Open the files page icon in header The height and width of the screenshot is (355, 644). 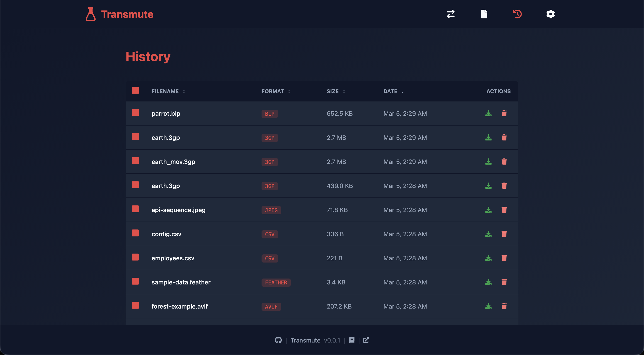click(484, 14)
